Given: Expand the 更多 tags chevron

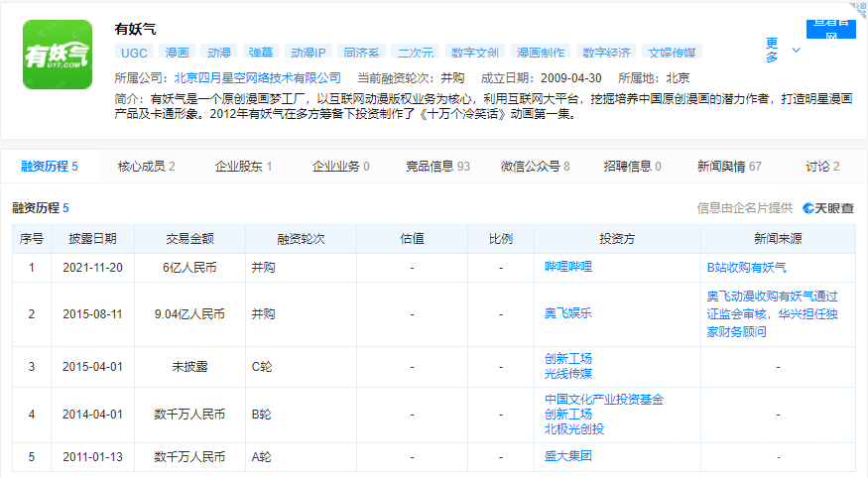Looking at the screenshot, I should point(796,51).
